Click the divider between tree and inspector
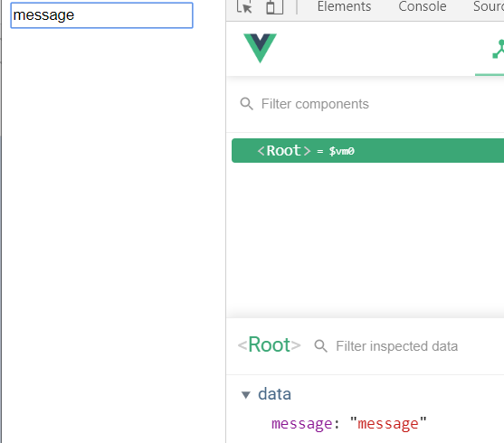This screenshot has height=443, width=504. (x=366, y=317)
